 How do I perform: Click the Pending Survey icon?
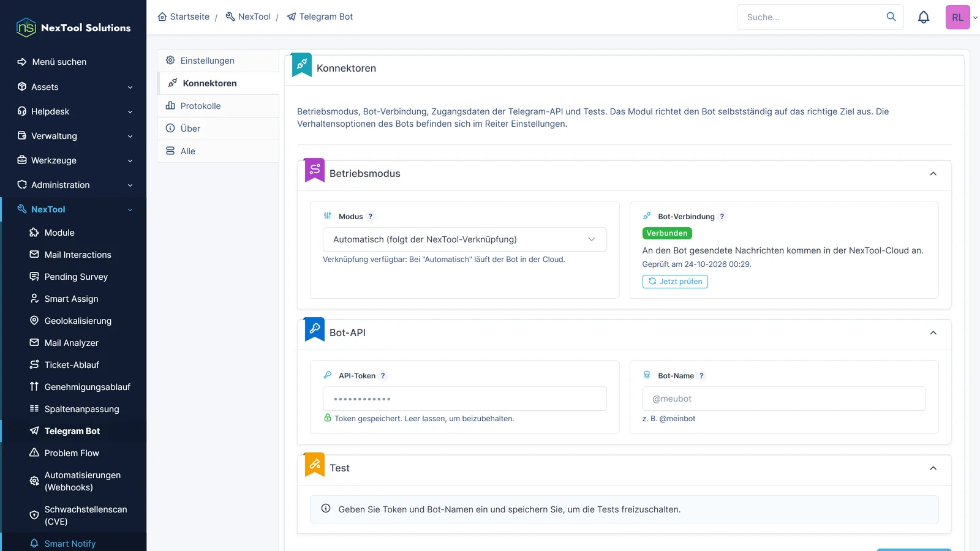click(x=34, y=277)
